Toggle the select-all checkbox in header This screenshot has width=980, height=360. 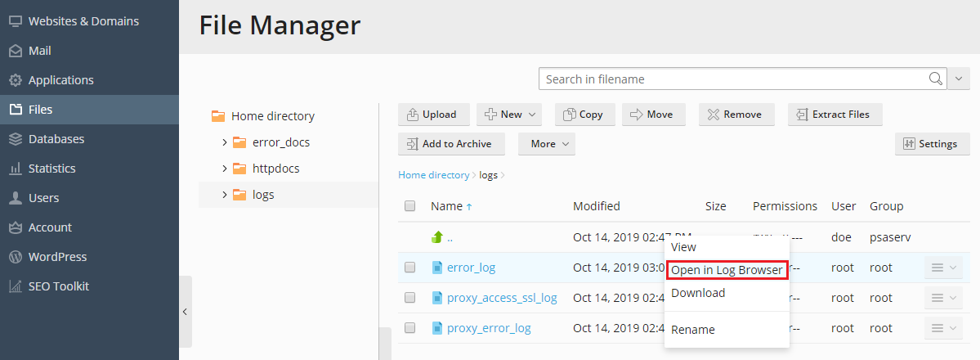(410, 206)
